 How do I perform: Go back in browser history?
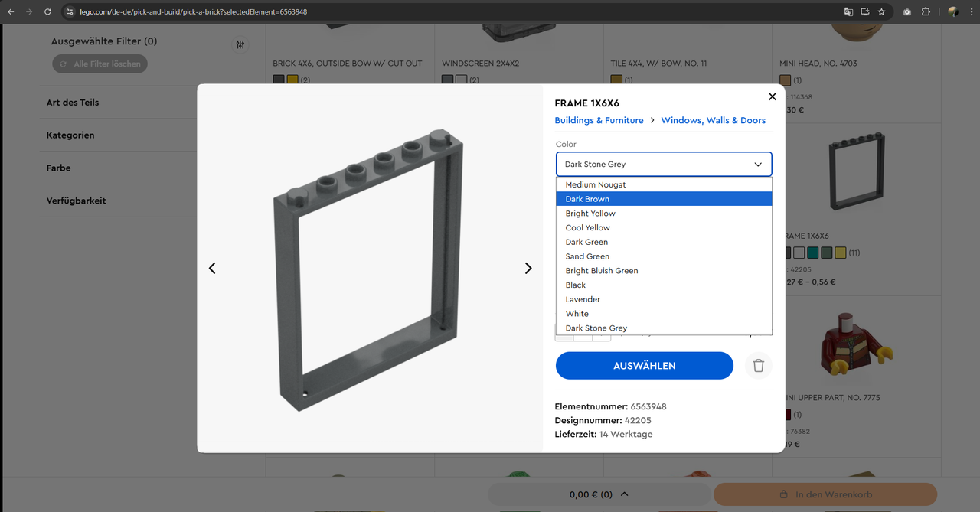(x=11, y=11)
